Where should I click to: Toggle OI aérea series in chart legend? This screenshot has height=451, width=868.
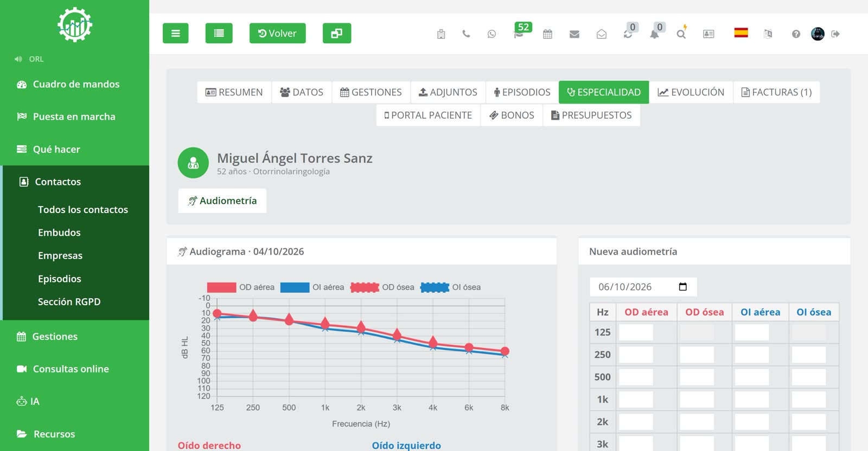coord(312,287)
